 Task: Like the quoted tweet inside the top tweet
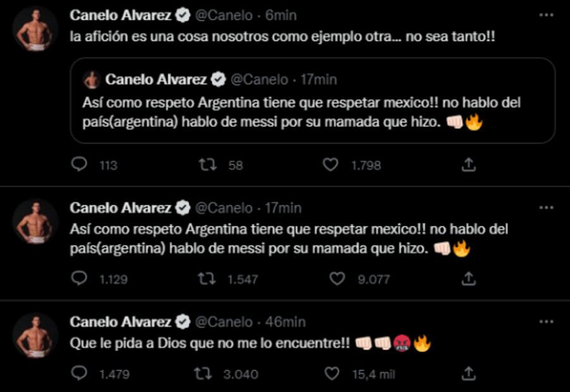coord(331,164)
